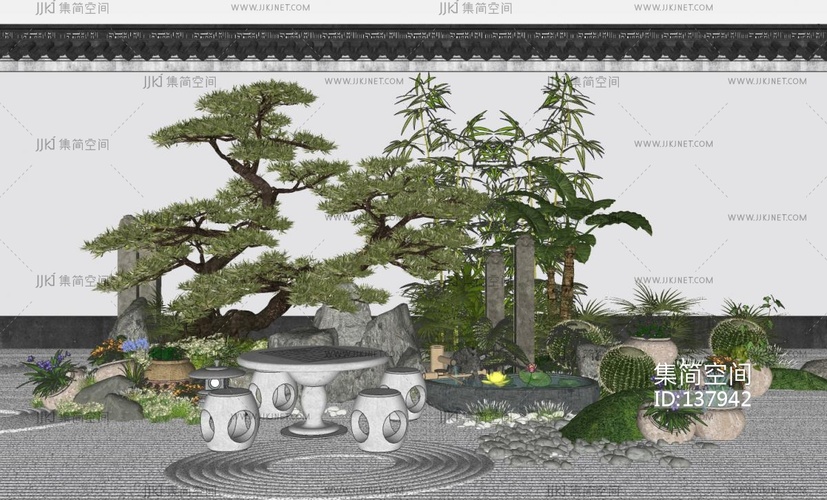Click the ID:137942 text

(701, 399)
